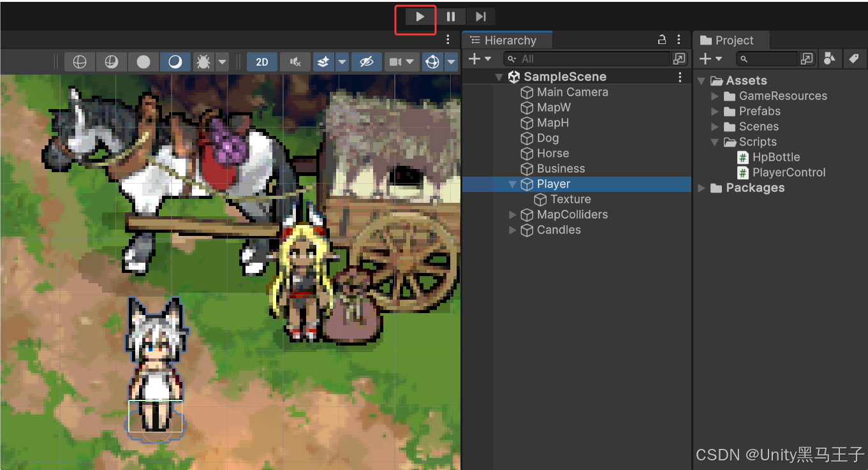Screen dimensions: 868x470
Task: Focus the Hierarchy search field showing All
Action: click(587, 59)
